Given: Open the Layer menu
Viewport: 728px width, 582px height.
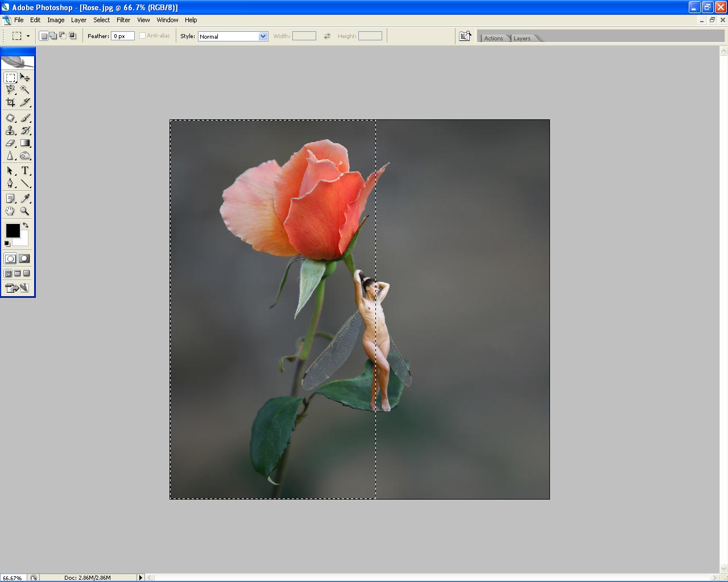Looking at the screenshot, I should tap(78, 20).
